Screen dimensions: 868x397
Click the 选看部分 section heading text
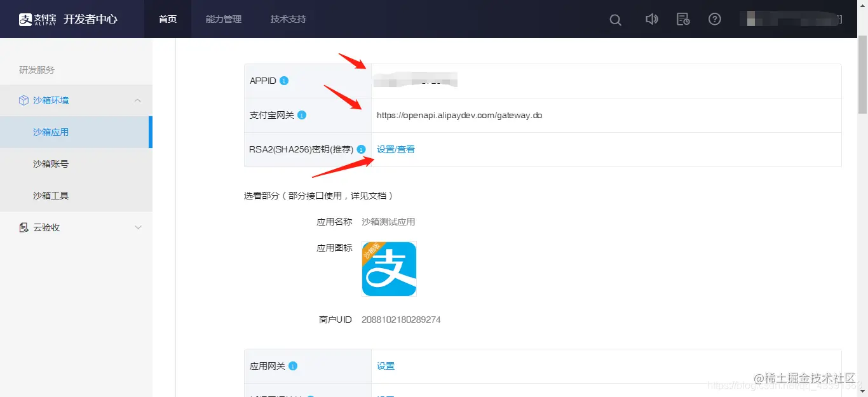(x=319, y=196)
